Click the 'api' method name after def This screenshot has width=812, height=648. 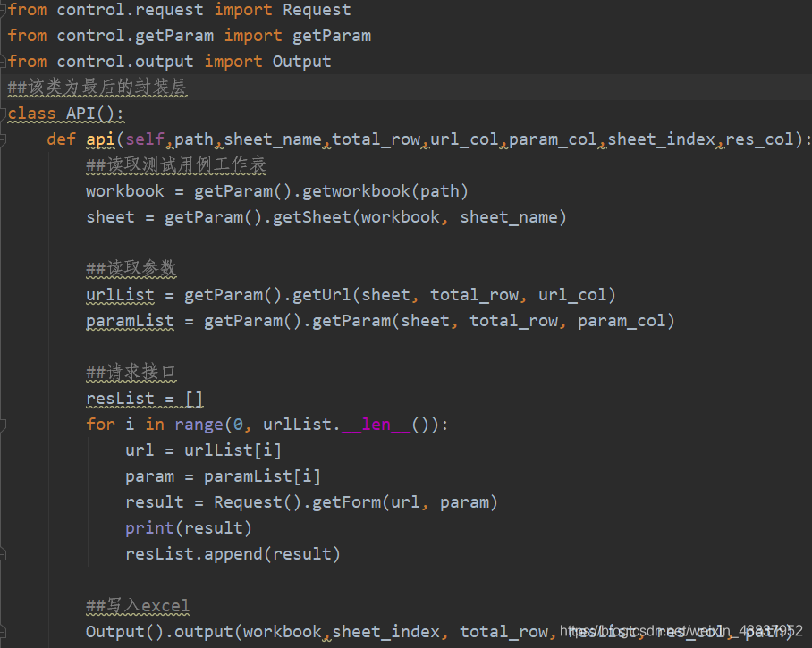[100, 139]
